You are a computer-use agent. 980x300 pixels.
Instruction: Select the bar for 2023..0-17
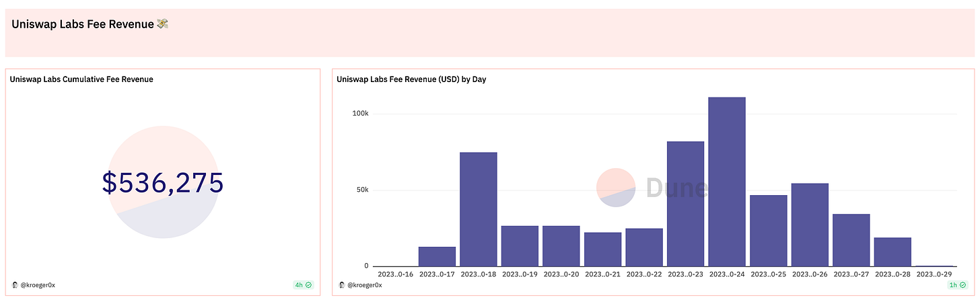437,257
